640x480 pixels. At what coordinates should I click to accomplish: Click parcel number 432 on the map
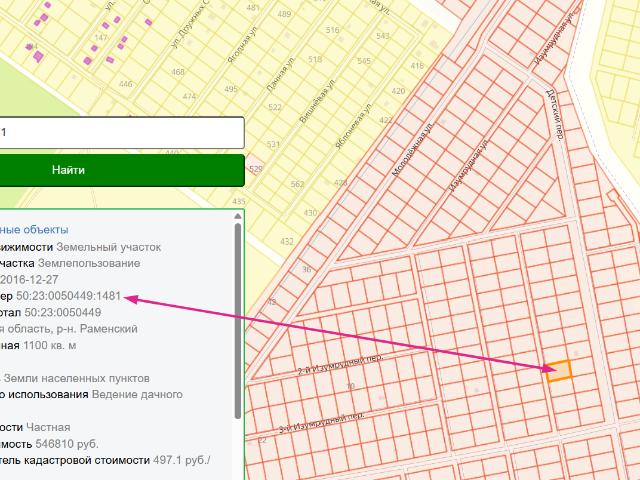click(x=288, y=242)
